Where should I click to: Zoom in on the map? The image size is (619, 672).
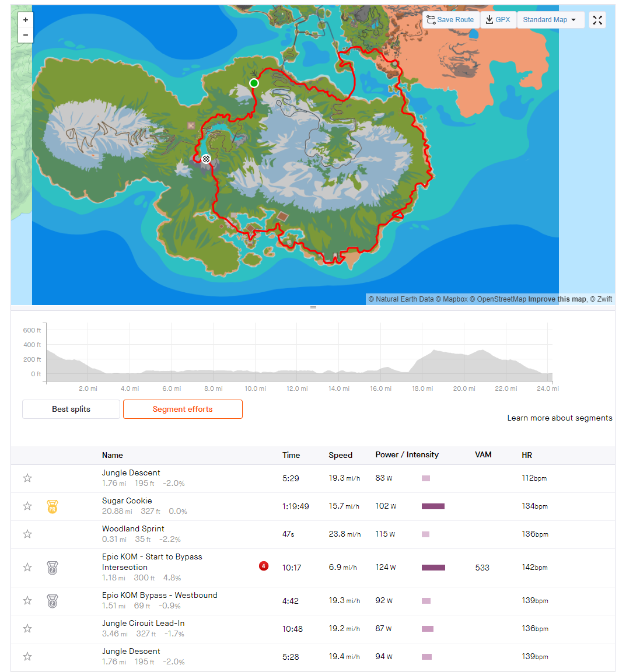(26, 20)
